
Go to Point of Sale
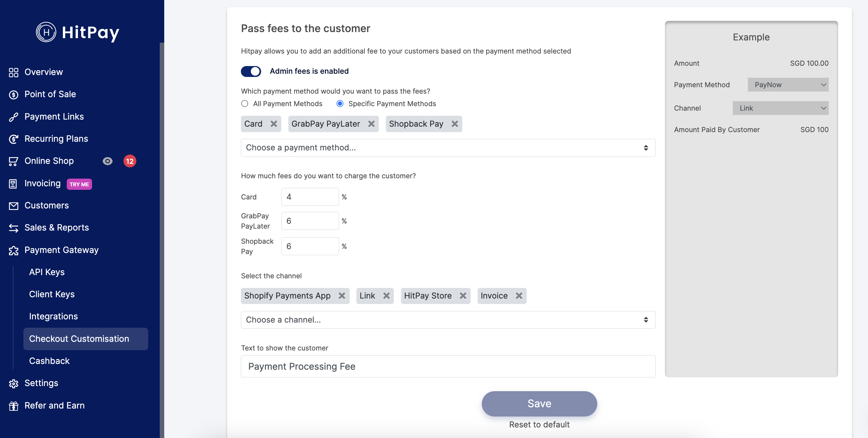[x=50, y=94]
